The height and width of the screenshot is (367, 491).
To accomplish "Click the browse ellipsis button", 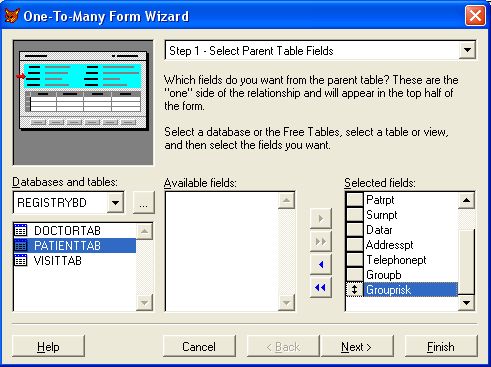I will (144, 202).
